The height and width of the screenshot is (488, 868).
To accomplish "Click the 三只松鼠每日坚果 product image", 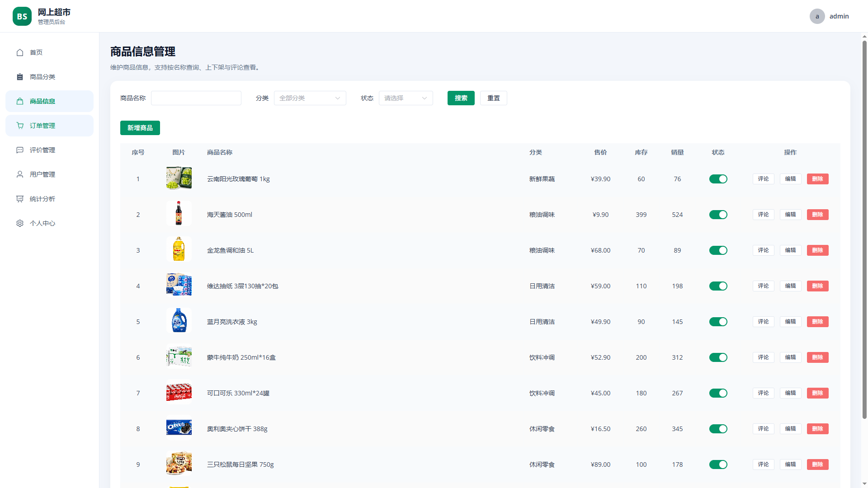I will [179, 464].
